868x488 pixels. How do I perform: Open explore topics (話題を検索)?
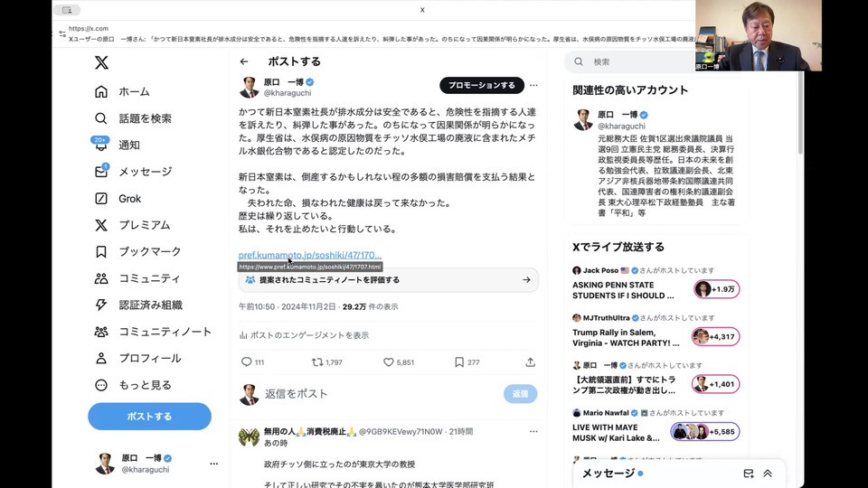coord(133,118)
